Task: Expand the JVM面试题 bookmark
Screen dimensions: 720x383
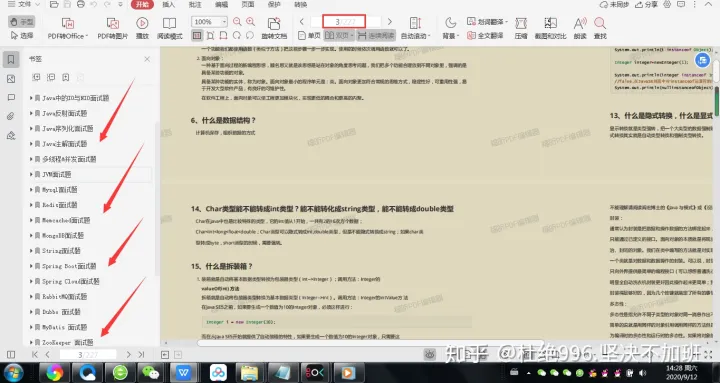Action: pos(31,174)
